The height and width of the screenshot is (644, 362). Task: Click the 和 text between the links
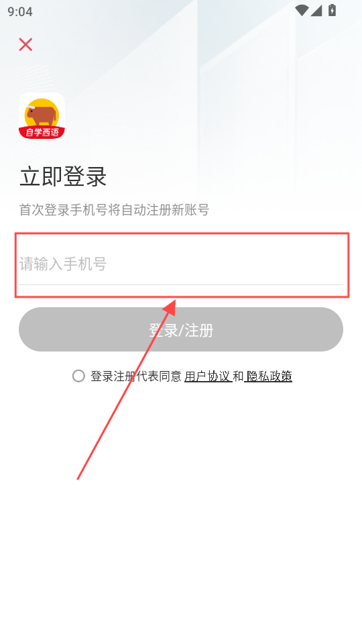[238, 376]
